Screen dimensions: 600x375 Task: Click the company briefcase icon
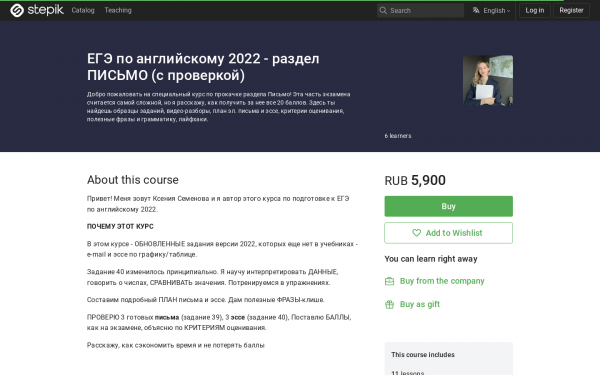pyautogui.click(x=389, y=281)
